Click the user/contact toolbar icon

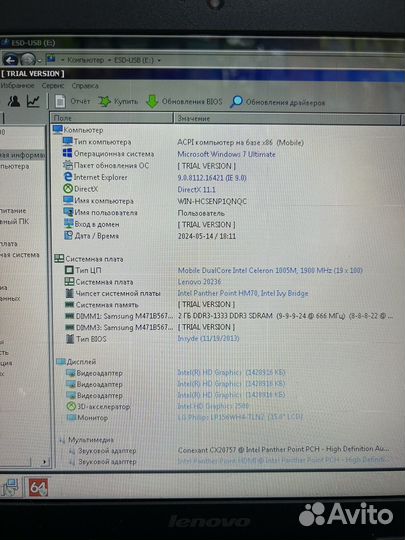coord(14,101)
